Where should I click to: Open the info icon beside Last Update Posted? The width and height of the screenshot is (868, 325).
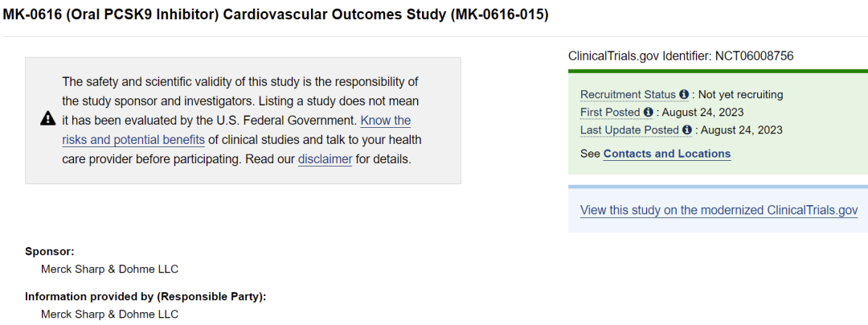[x=687, y=130]
